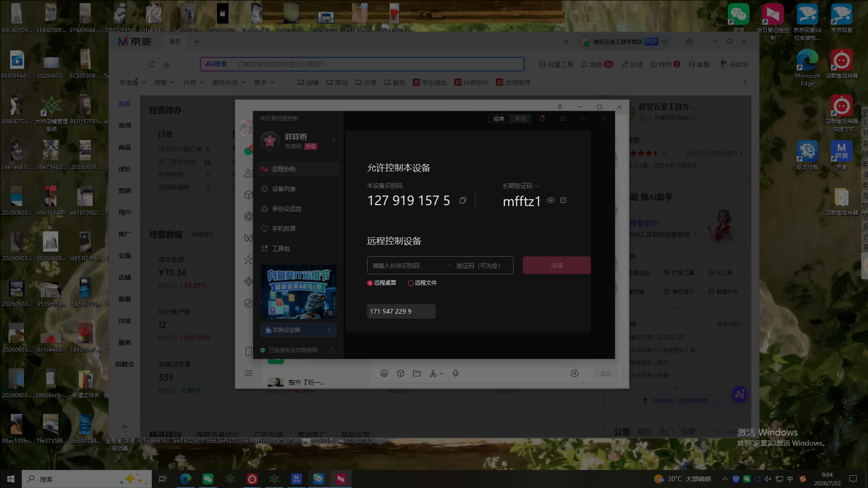Expand the 服务市场 menu in Jingmai

(x=229, y=83)
